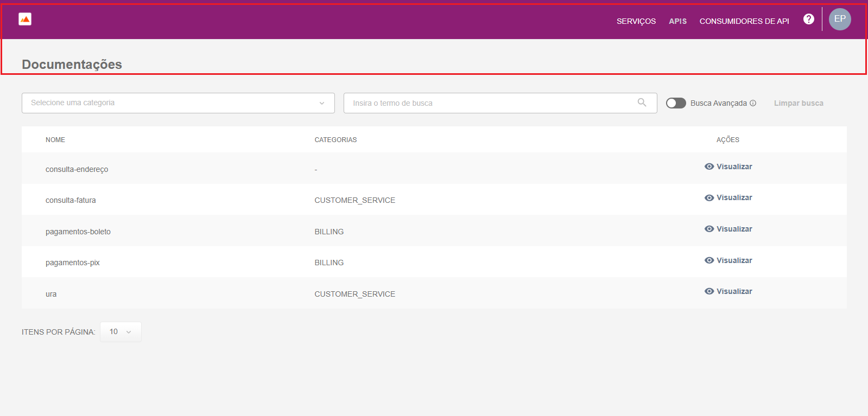Go to the Serviços menu
Screen dimensions: 868x416
(636, 21)
